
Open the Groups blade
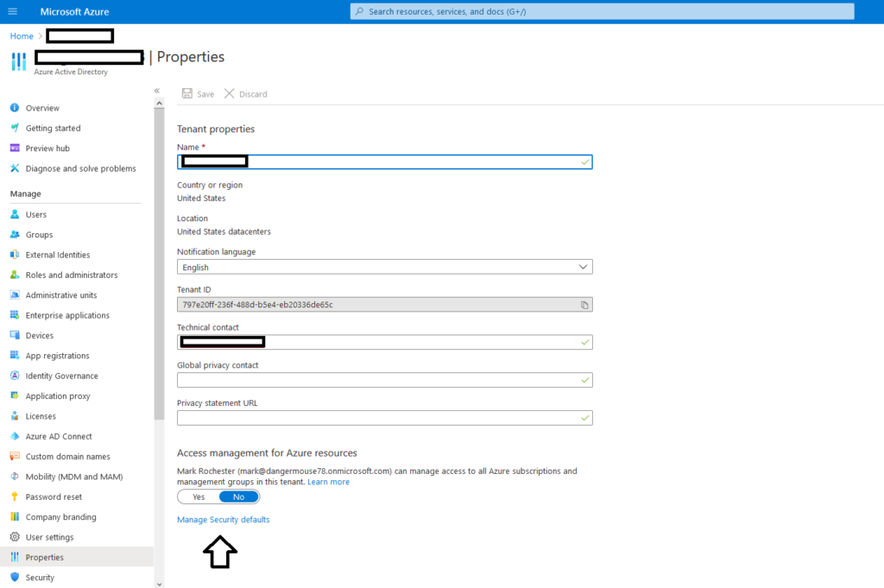[x=39, y=235]
